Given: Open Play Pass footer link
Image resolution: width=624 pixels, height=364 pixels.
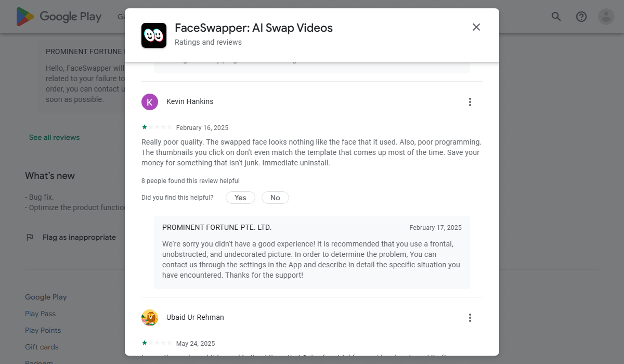Looking at the screenshot, I should pos(41,314).
